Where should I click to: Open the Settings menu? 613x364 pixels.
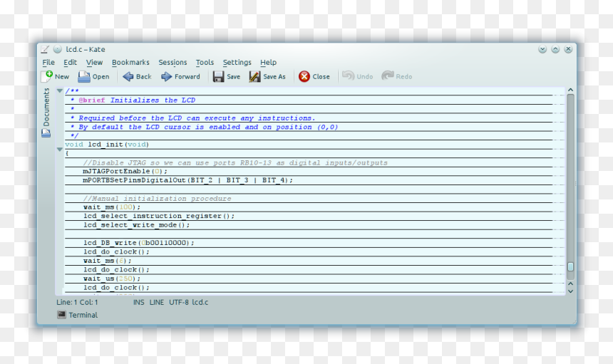(x=237, y=63)
